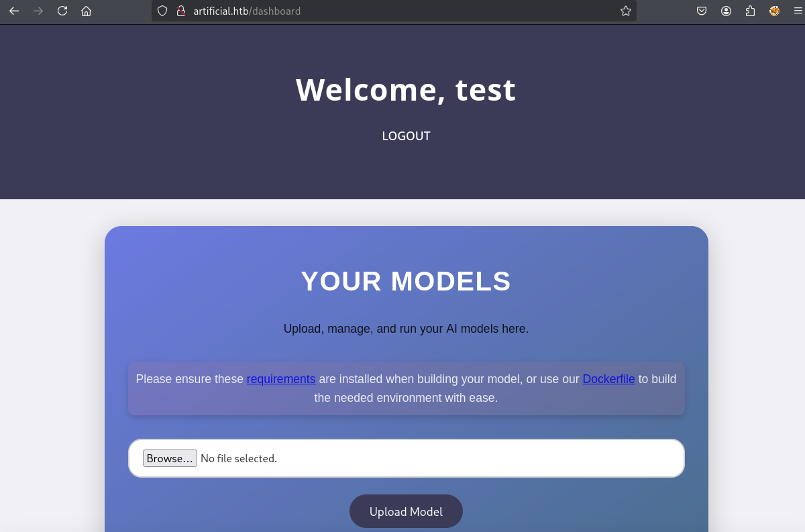
Task: Bookmark this page with the star icon
Action: tap(625, 11)
